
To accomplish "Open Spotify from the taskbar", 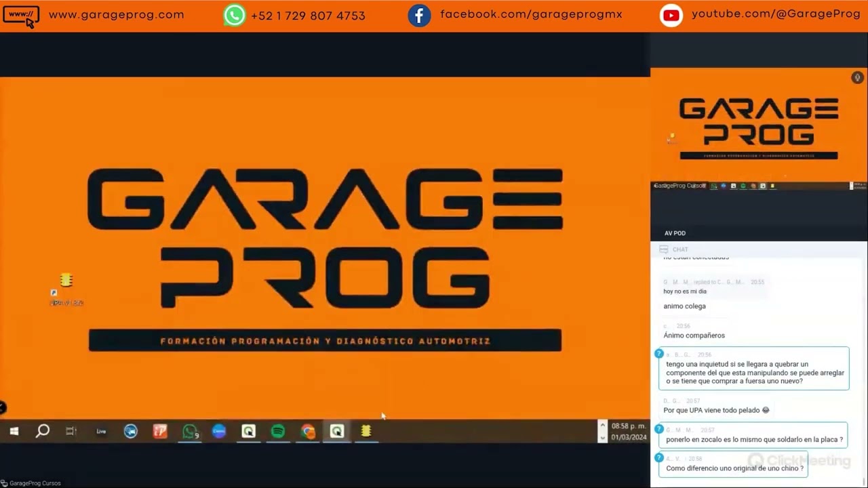I will [x=278, y=431].
